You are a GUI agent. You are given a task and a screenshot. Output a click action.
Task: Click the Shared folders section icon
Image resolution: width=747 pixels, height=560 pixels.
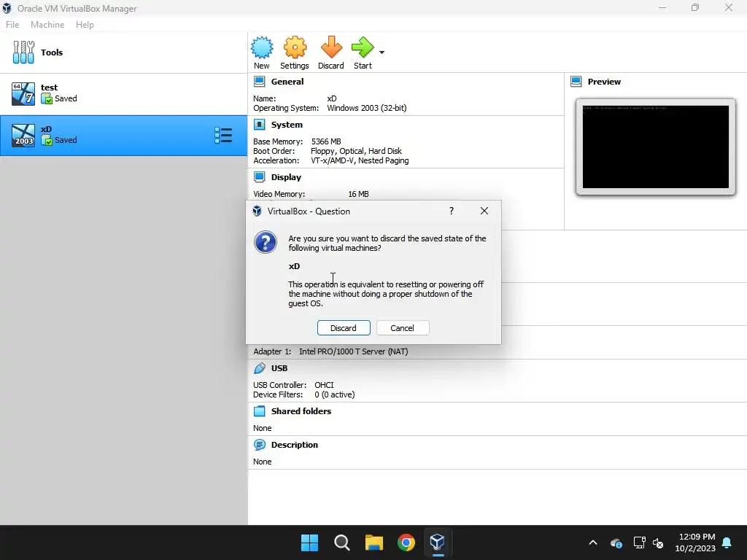pos(259,411)
